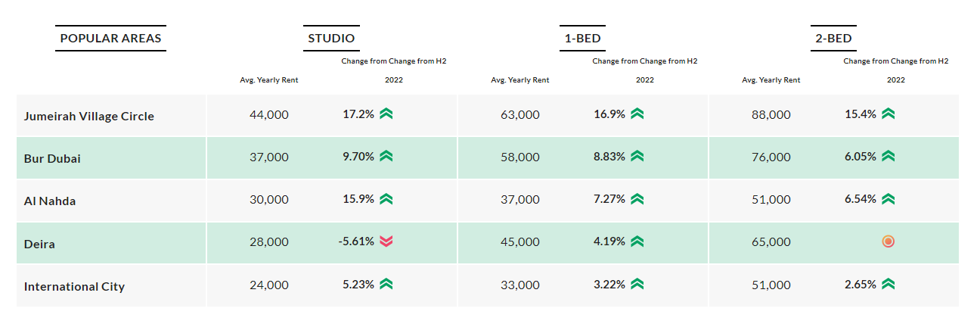Click green up arrow beside 15.9%

(386, 199)
